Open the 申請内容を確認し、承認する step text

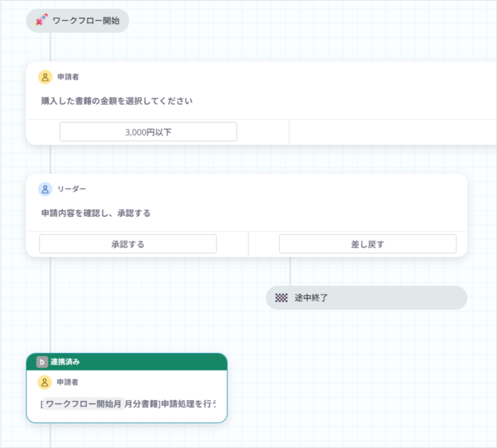tap(96, 214)
